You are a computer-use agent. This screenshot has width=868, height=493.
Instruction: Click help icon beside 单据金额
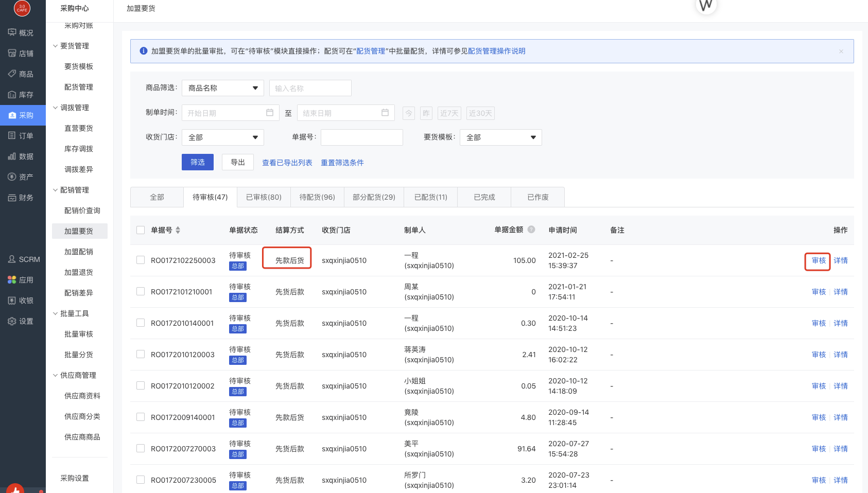(x=531, y=230)
